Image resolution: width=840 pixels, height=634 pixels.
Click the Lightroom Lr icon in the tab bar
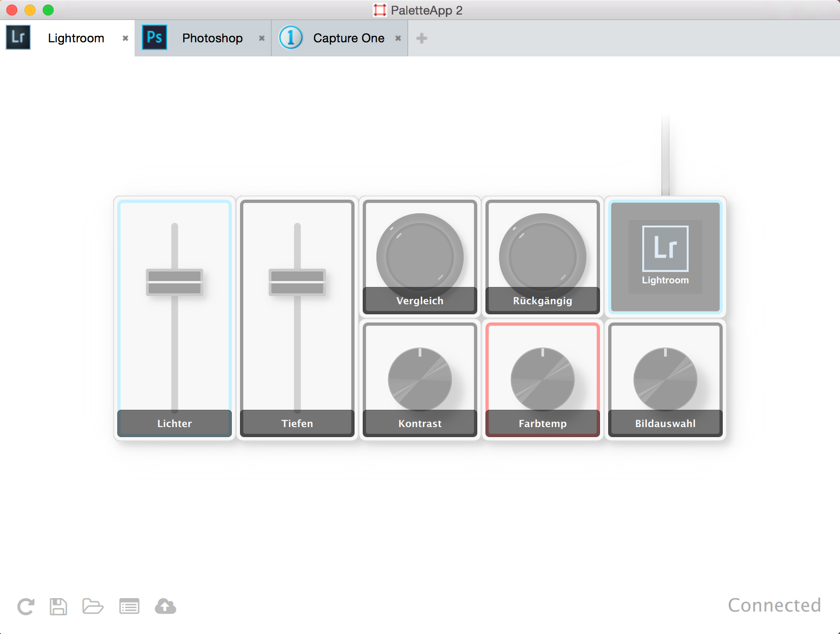tap(18, 37)
